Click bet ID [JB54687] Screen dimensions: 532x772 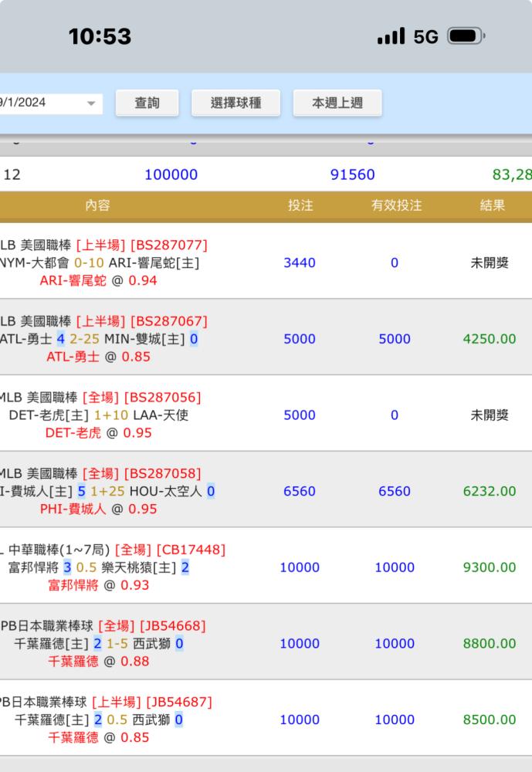tap(179, 702)
